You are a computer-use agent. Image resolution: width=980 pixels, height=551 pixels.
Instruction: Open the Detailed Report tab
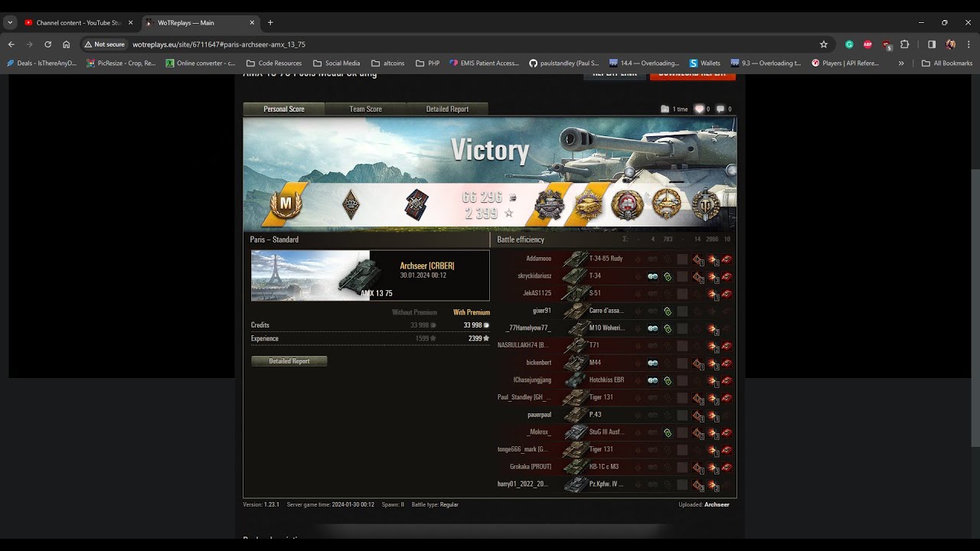(447, 109)
